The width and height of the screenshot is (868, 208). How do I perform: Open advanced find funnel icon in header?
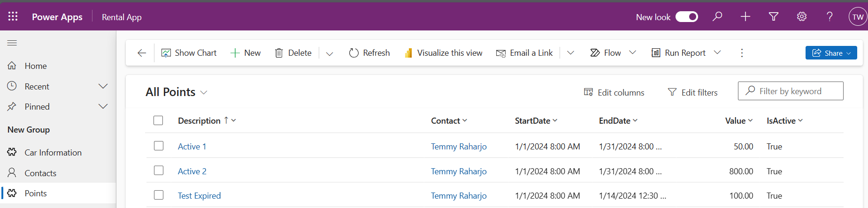774,17
